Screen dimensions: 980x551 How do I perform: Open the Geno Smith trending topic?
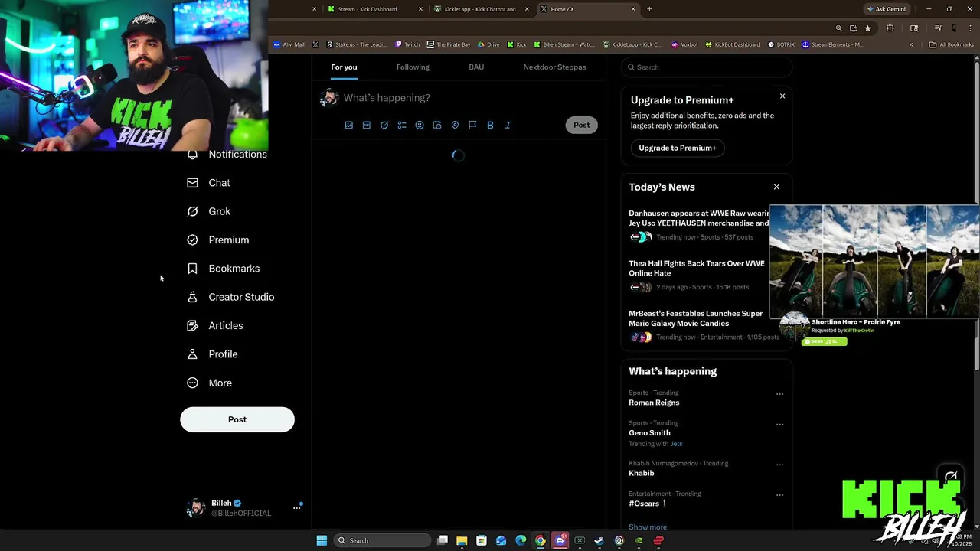(x=649, y=433)
